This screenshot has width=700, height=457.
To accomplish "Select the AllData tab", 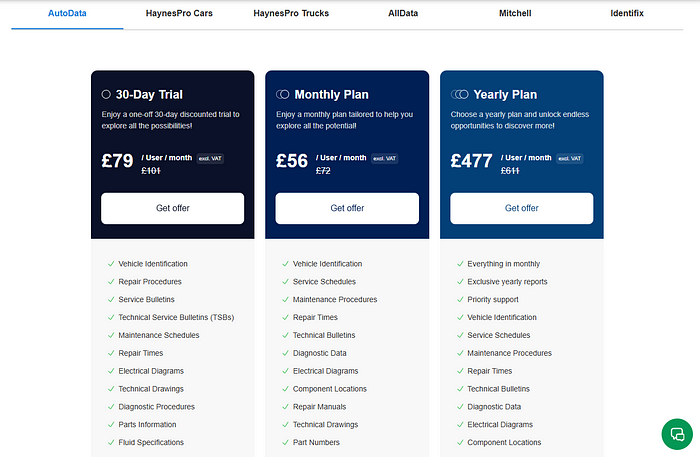I will tap(403, 13).
